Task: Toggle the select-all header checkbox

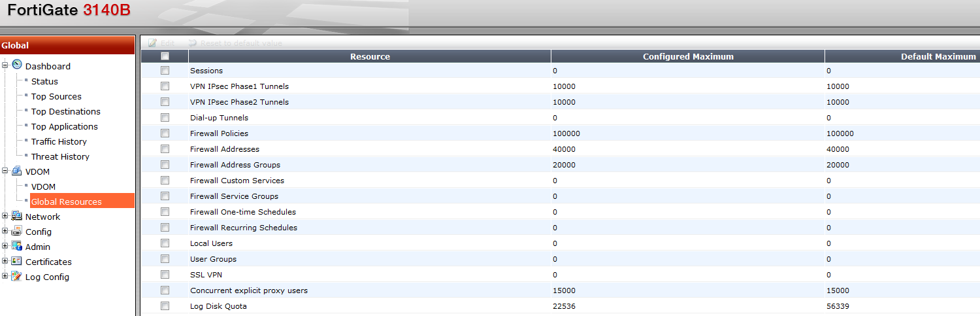Action: 165,56
